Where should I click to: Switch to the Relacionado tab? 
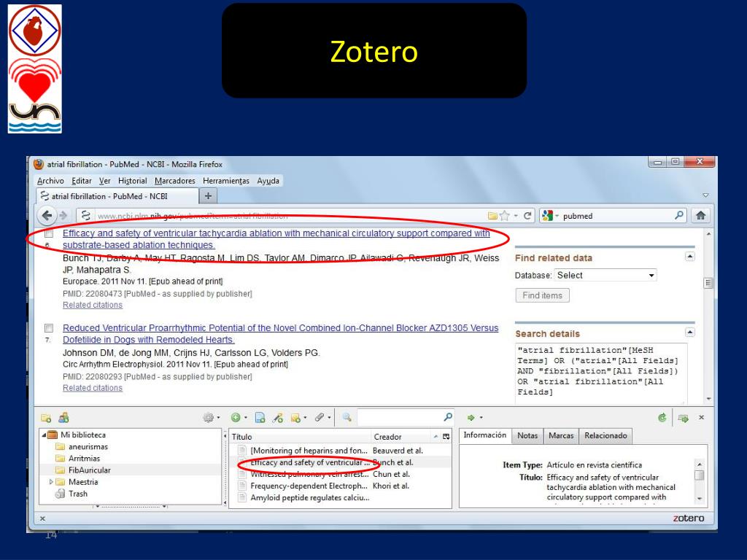(x=605, y=436)
